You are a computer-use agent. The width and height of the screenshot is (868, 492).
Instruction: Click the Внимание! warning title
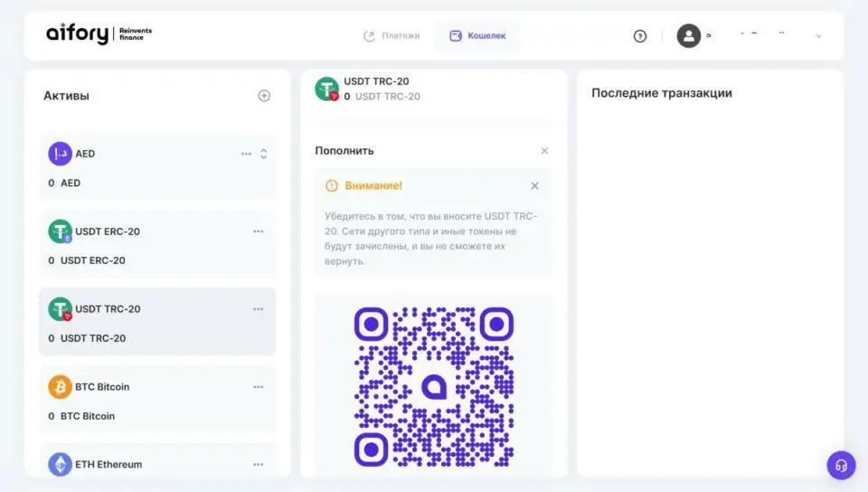click(373, 186)
